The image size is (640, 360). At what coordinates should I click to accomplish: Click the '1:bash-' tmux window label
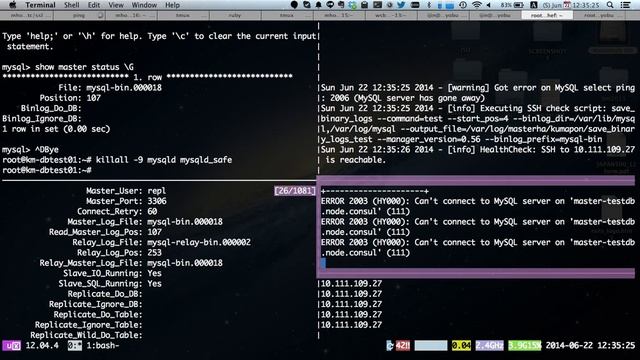(x=103, y=346)
